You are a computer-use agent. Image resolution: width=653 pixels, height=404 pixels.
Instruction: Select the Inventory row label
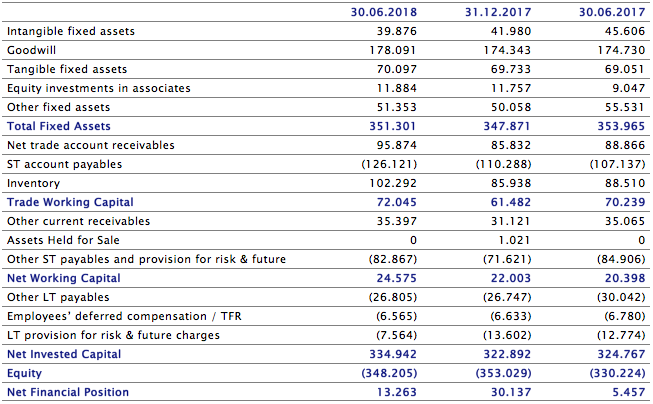pyautogui.click(x=33, y=183)
